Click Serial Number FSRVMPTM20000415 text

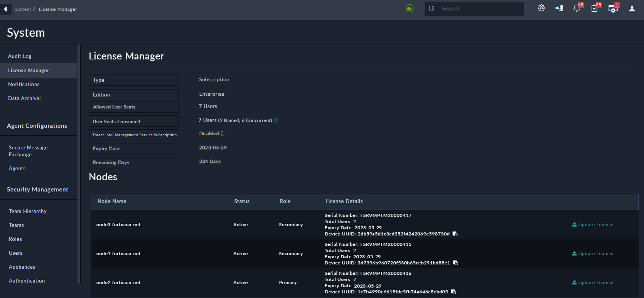(368, 244)
